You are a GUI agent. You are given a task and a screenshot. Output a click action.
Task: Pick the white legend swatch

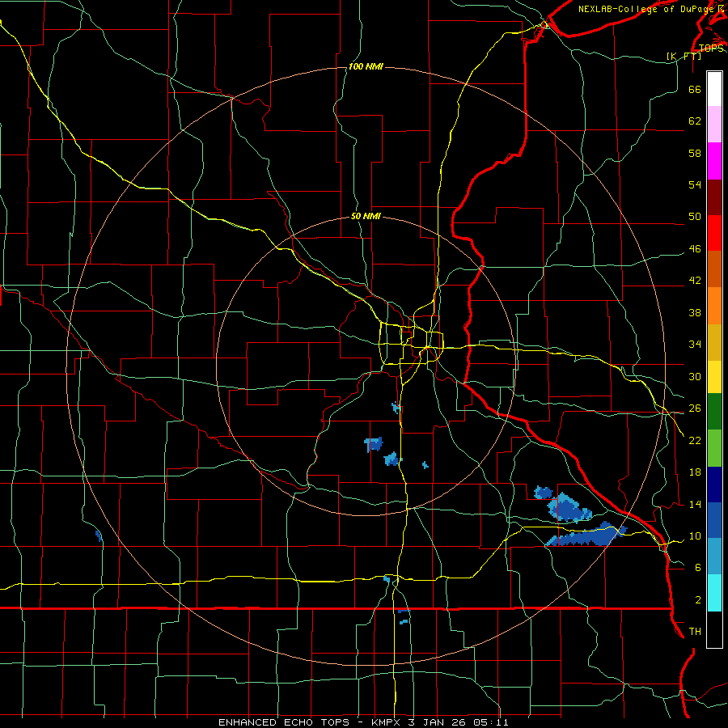714,89
